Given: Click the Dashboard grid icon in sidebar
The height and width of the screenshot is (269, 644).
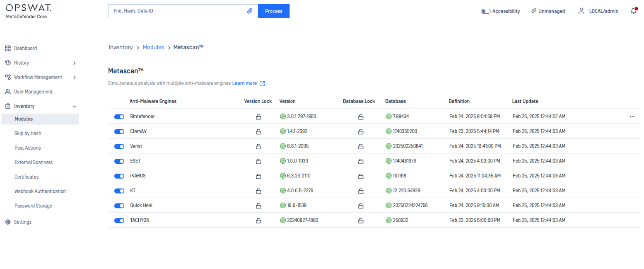Looking at the screenshot, I should pyautogui.click(x=8, y=48).
